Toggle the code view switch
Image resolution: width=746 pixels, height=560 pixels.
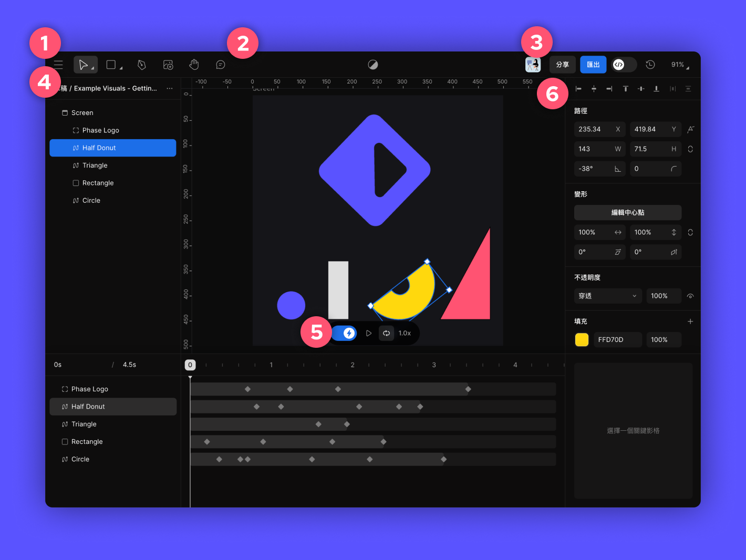click(624, 65)
